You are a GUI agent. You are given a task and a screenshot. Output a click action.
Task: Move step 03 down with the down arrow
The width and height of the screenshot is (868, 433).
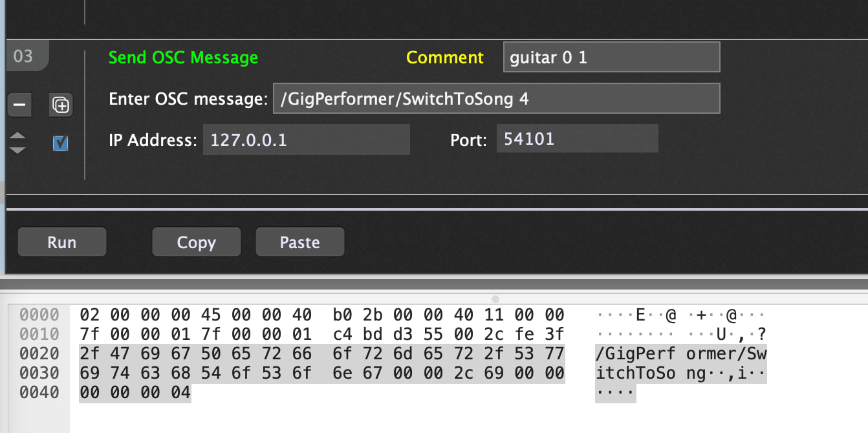[18, 150]
